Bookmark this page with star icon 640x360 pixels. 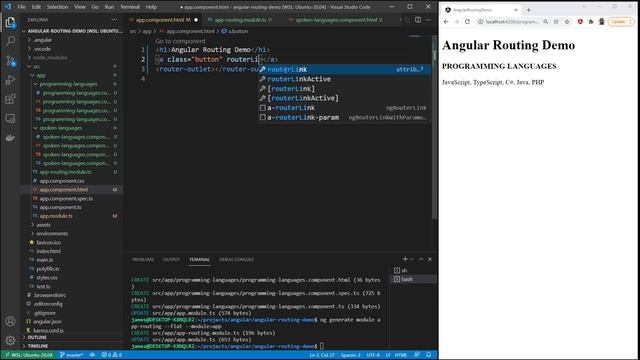click(567, 22)
